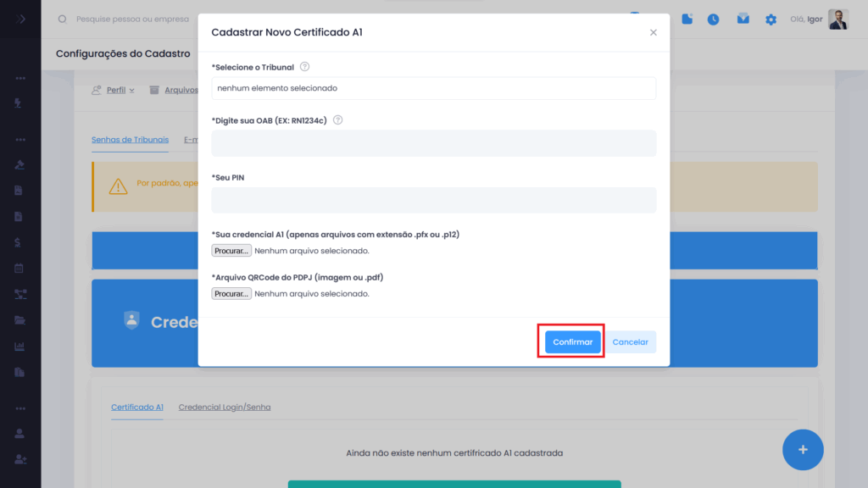Open the mail inbox icon

click(x=743, y=19)
